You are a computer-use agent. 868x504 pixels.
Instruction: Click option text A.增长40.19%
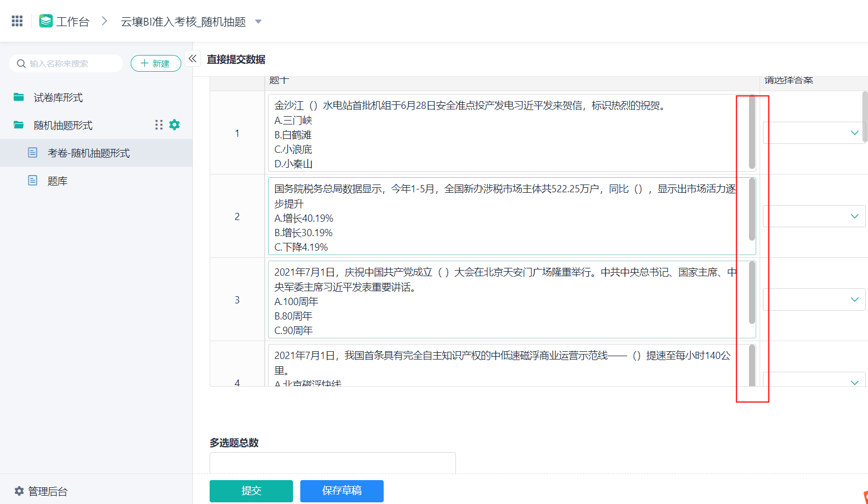(304, 218)
